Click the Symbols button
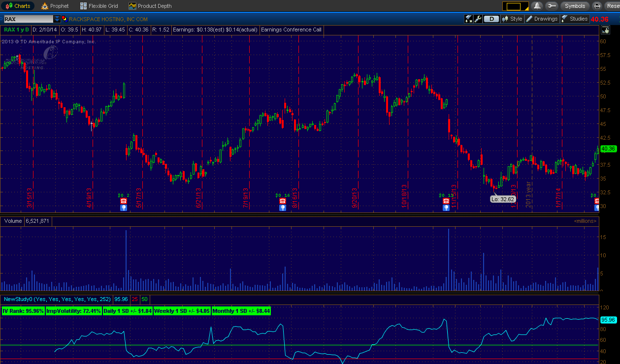 pos(575,6)
